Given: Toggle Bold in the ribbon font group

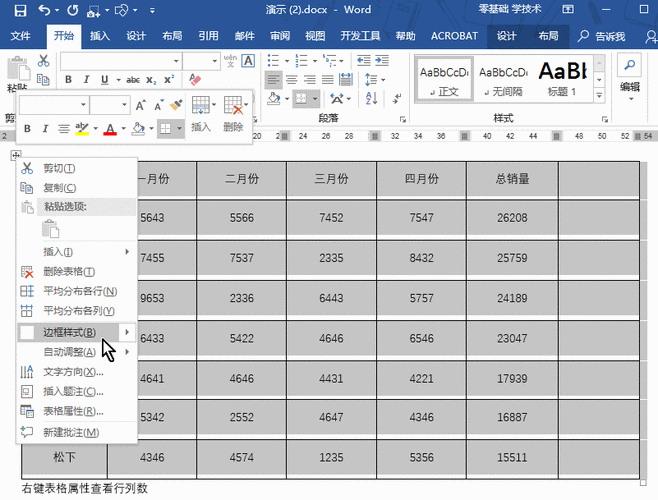Looking at the screenshot, I should pos(68,79).
